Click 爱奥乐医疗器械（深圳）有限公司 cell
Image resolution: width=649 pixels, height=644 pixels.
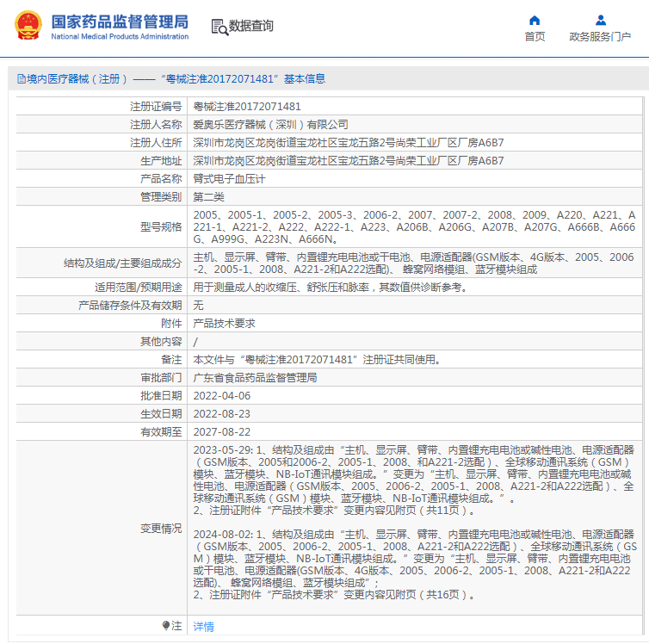[x=270, y=125]
